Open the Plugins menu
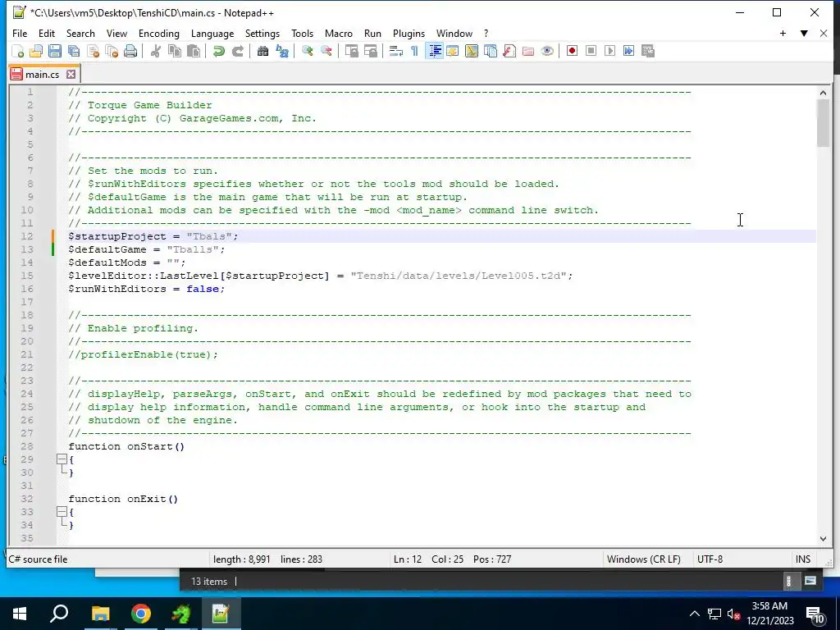This screenshot has height=630, width=840. (409, 33)
